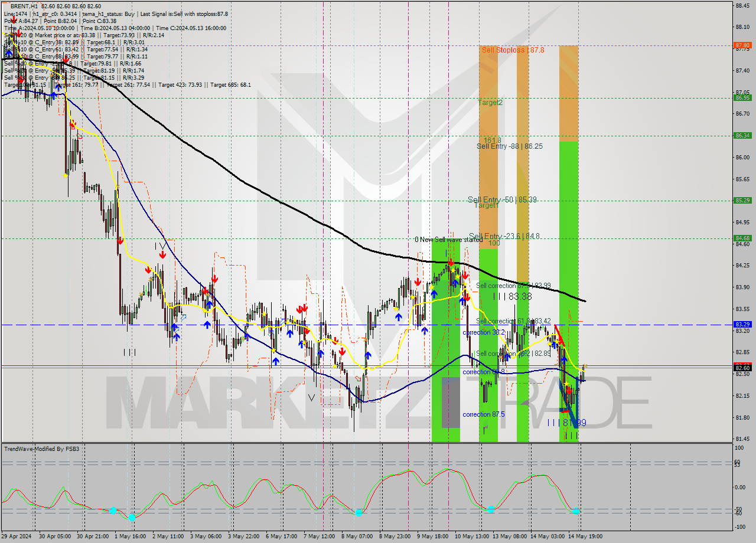756x543 pixels.
Task: Select the red sell arrow near 1 May 16:00
Action: tap(121, 240)
